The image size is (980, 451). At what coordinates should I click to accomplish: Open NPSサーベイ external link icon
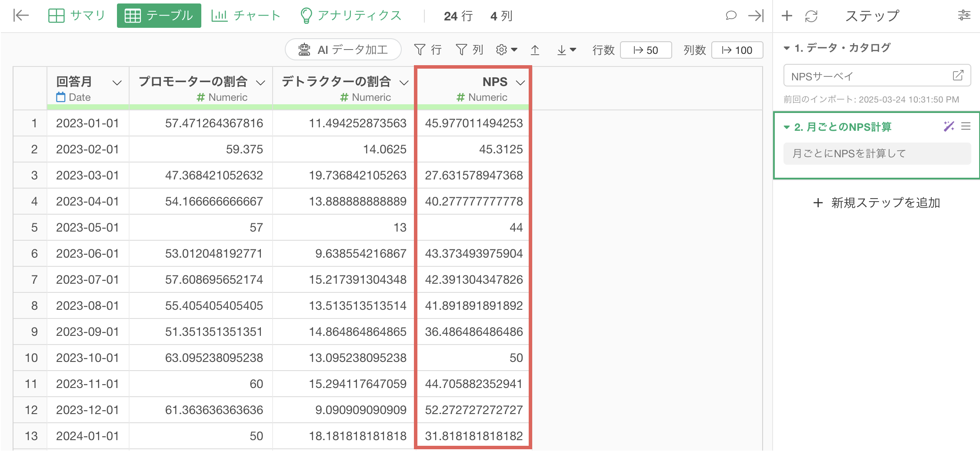click(x=958, y=76)
